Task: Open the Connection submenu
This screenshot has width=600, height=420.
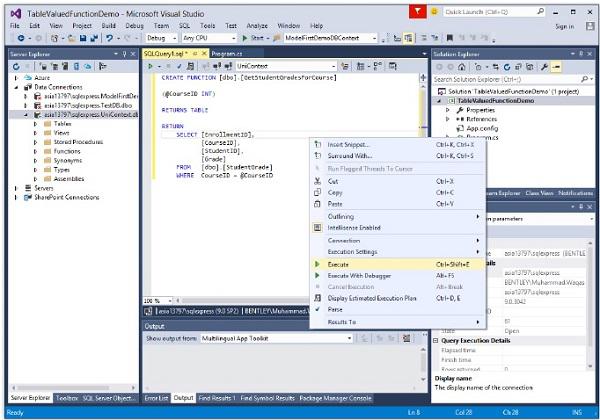Action: click(398, 241)
